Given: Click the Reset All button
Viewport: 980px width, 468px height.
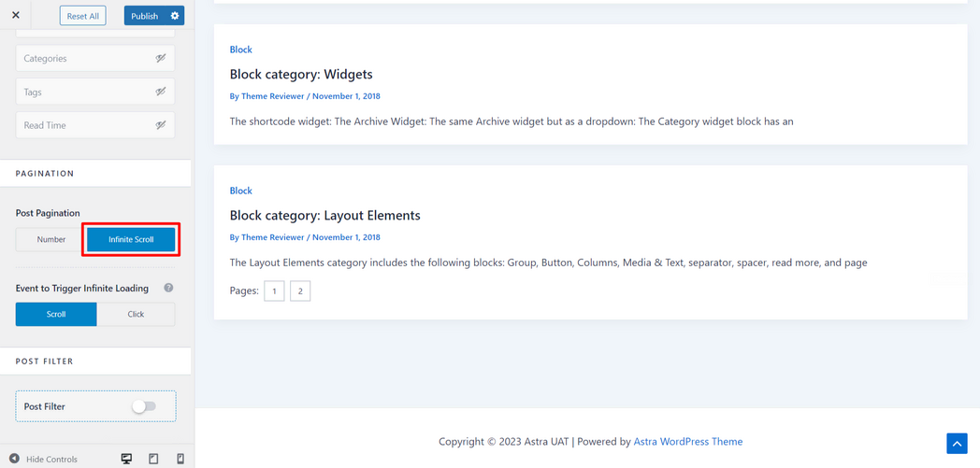Looking at the screenshot, I should click(x=82, y=16).
